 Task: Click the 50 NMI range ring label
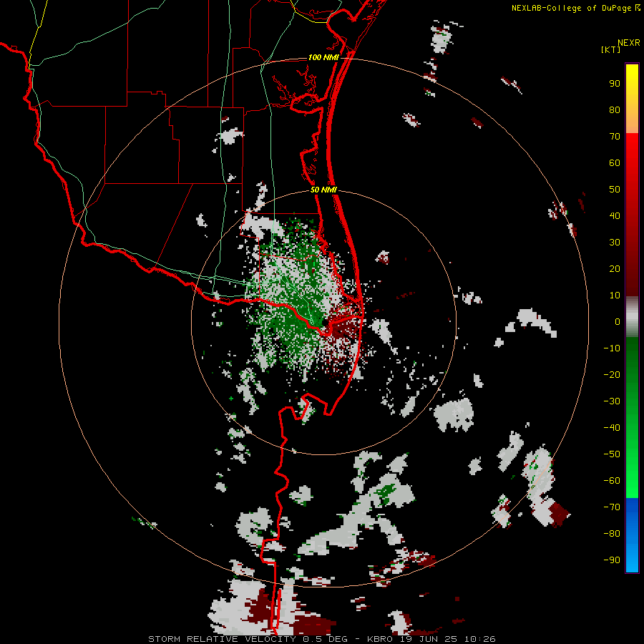point(323,190)
